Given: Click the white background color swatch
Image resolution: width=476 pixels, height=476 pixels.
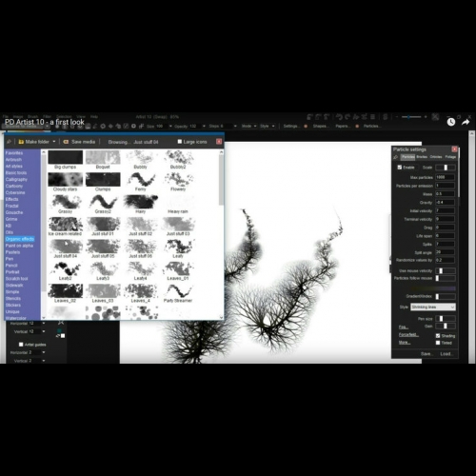Looking at the screenshot, I should pos(63,336).
